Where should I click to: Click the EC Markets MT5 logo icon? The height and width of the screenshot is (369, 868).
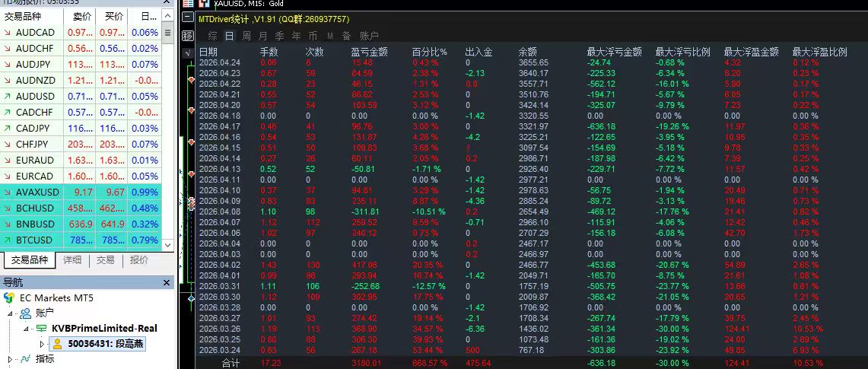pyautogui.click(x=8, y=297)
